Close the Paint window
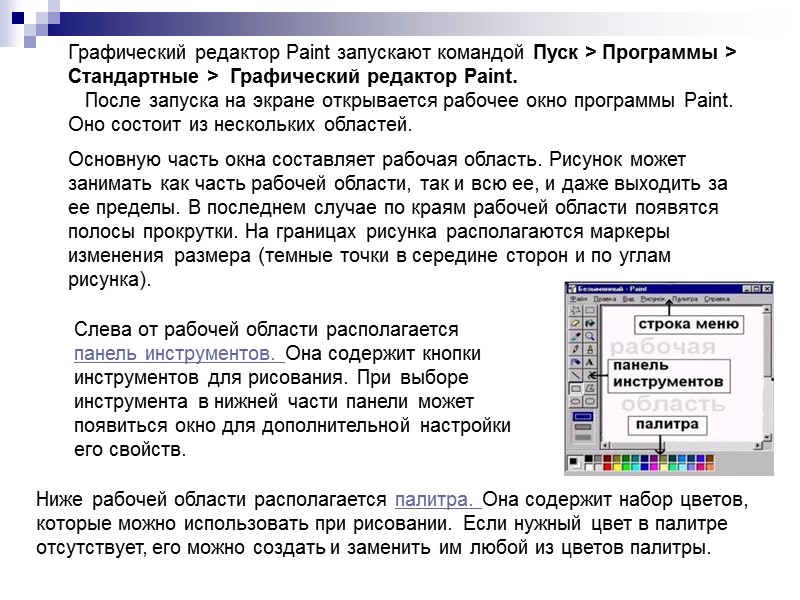This screenshot has width=800, height=600. pos(767,289)
